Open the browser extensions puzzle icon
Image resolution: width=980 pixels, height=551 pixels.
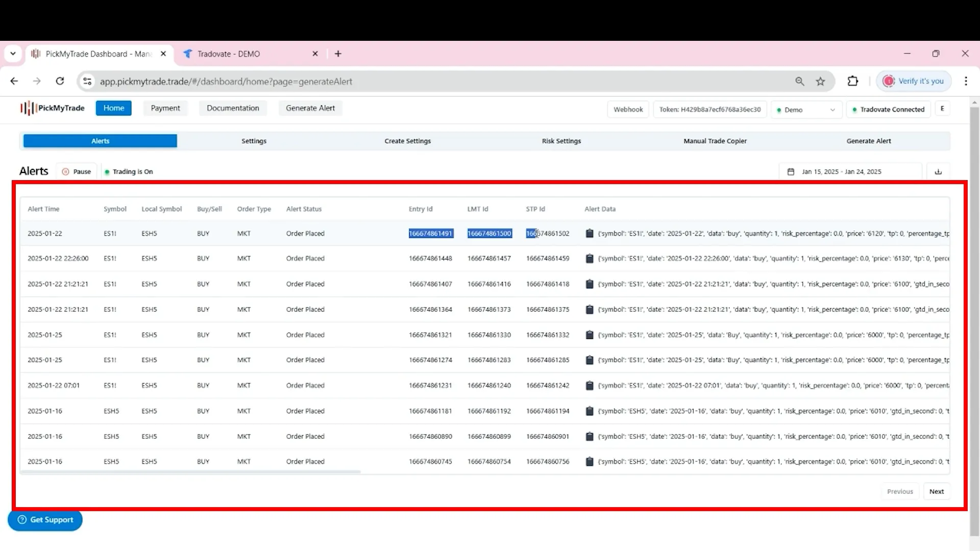852,81
